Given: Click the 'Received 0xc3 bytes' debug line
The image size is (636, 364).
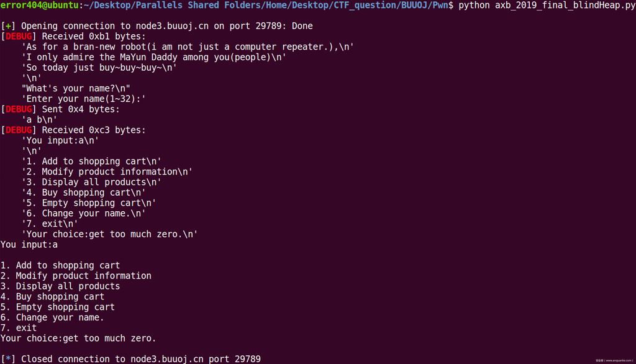Looking at the screenshot, I should (x=94, y=130).
